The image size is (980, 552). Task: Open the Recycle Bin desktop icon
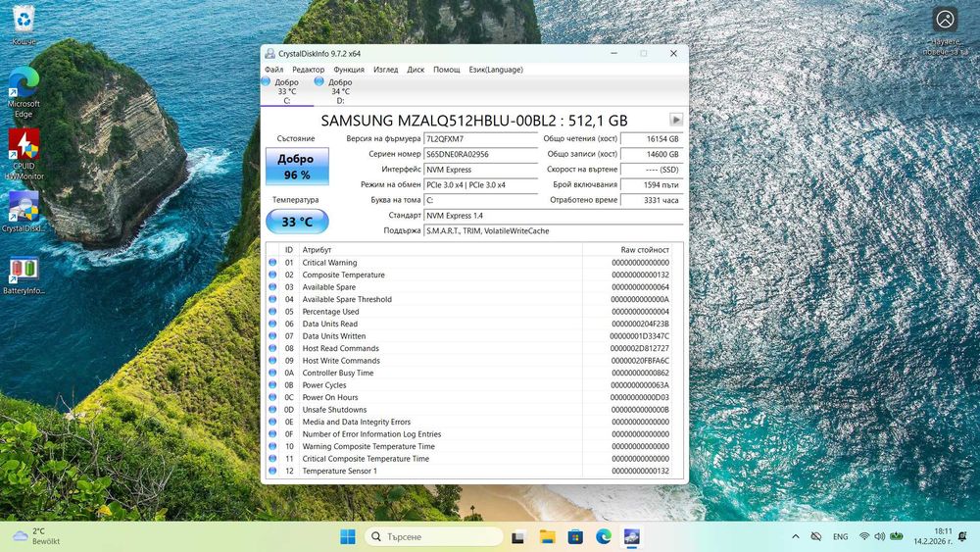pos(24,25)
